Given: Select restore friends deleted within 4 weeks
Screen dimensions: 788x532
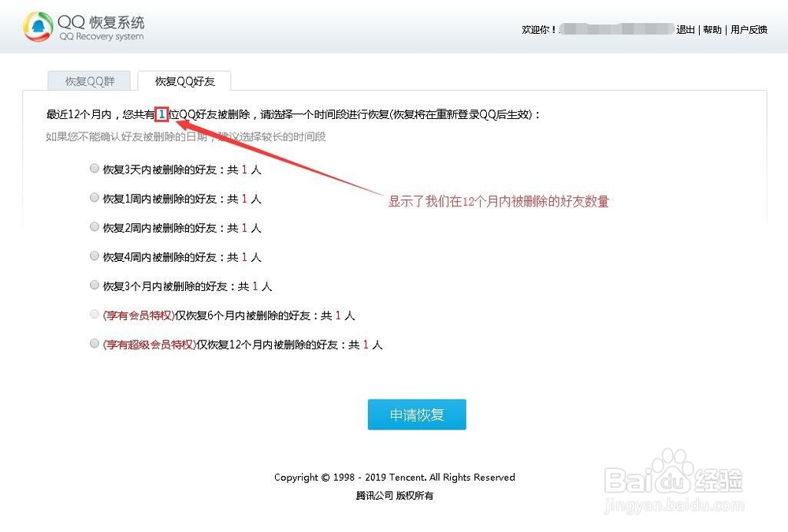Looking at the screenshot, I should (94, 256).
